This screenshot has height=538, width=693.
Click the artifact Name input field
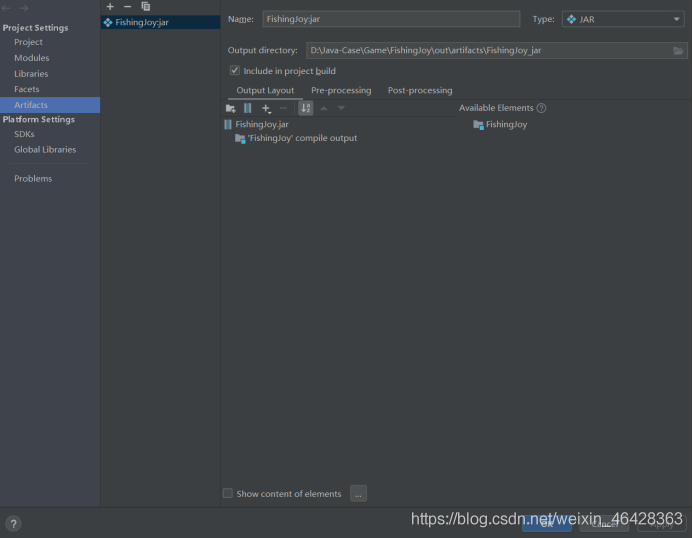pyautogui.click(x=391, y=19)
